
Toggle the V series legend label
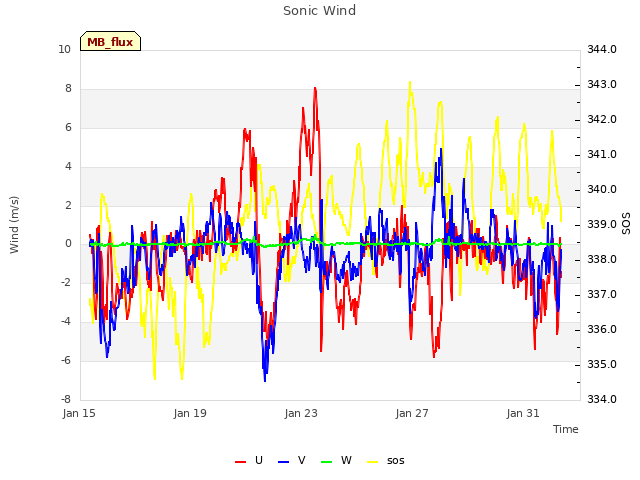coord(302,460)
